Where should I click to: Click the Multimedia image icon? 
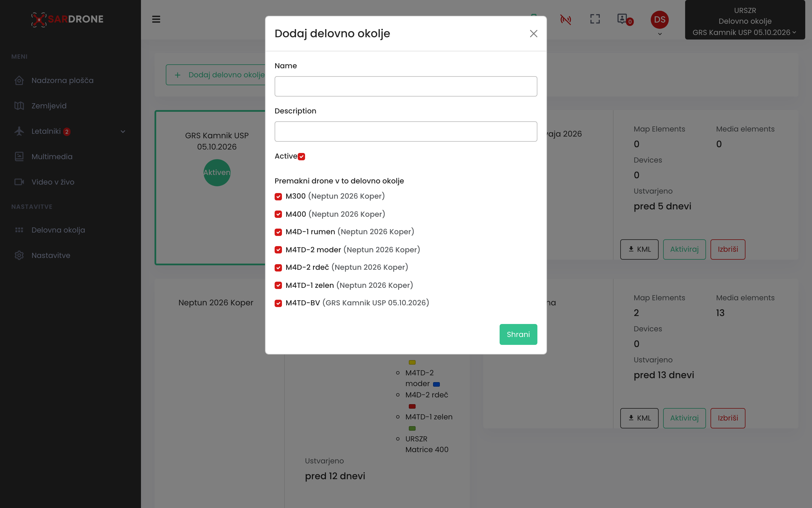point(19,157)
